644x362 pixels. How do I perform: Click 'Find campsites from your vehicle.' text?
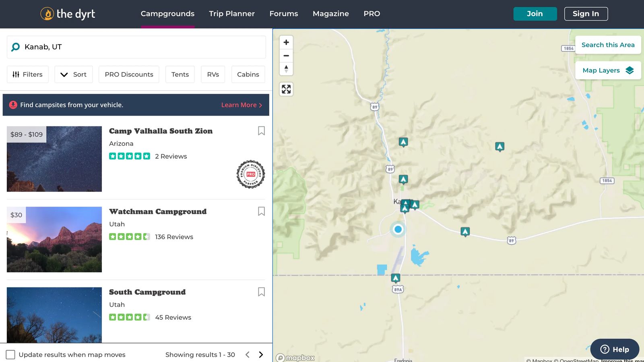click(72, 105)
